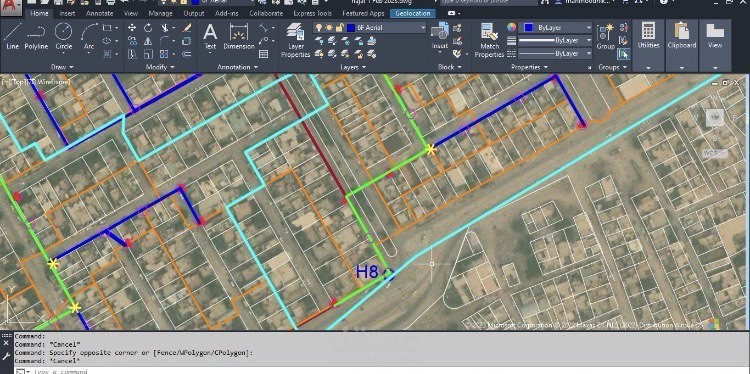The image size is (750, 374).
Task: Toggle the layer lock padlock icon
Action: (339, 28)
